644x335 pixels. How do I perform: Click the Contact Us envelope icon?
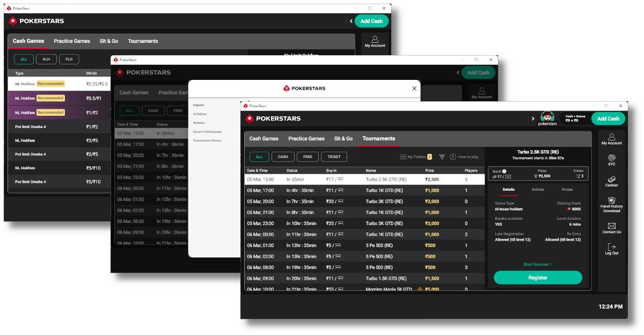tap(611, 226)
